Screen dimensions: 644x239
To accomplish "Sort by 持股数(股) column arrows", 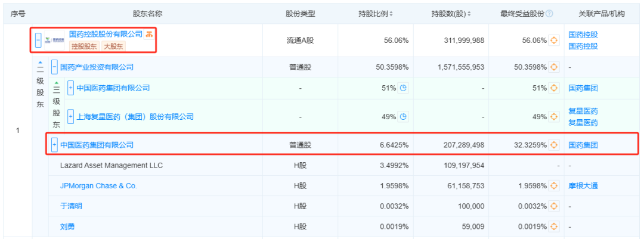I will (x=469, y=14).
